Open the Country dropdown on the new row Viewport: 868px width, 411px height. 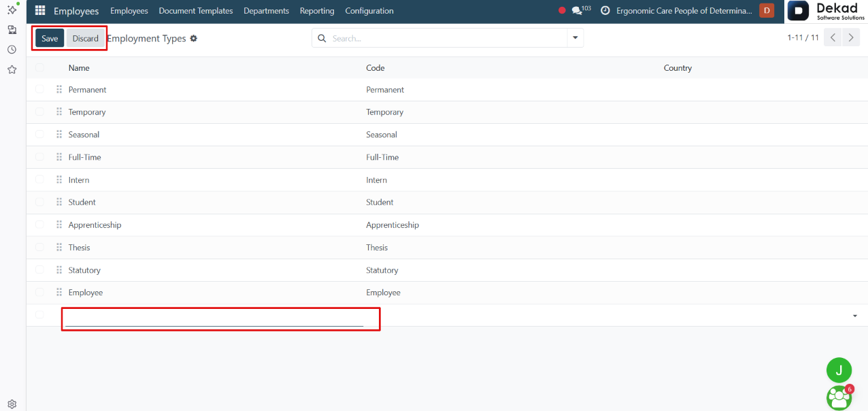click(x=854, y=316)
